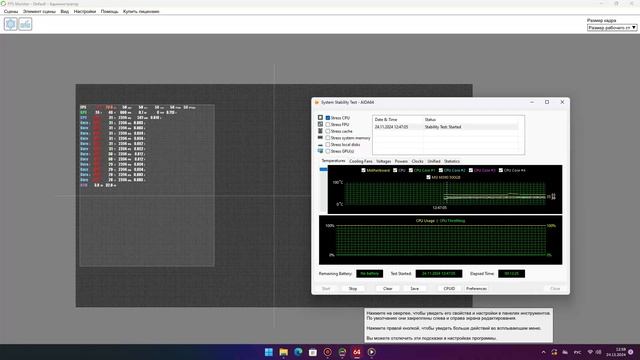Switch to the Voltages tab
Screen dimensions: 640x360
coord(383,161)
